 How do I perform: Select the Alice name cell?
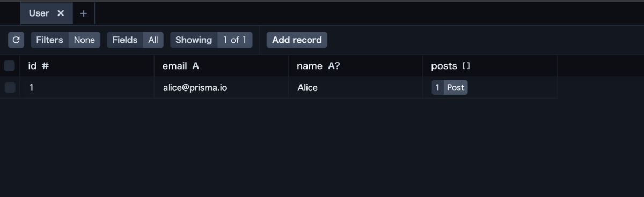[x=355, y=87]
